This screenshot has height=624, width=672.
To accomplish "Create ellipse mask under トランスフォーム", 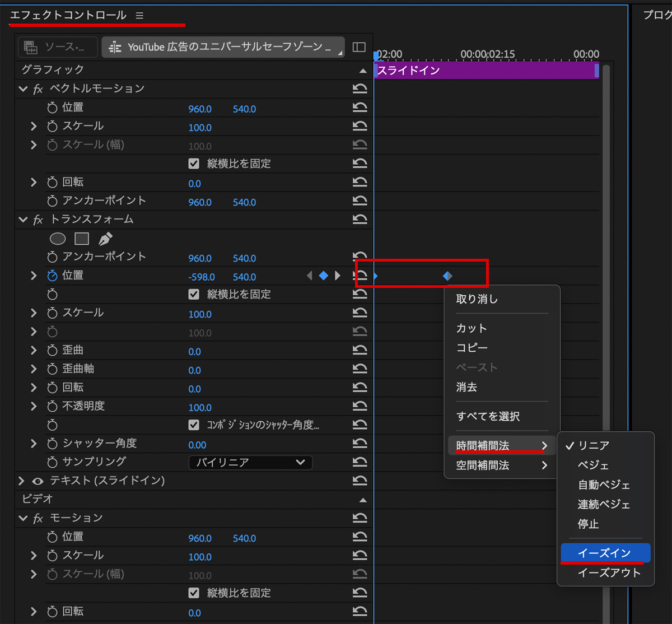I will click(x=58, y=239).
